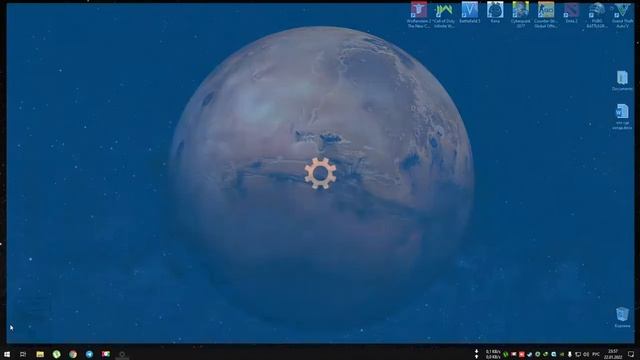Screen dimensions: 640x360
Task: Open Telegram from the taskbar
Action: 89,354
